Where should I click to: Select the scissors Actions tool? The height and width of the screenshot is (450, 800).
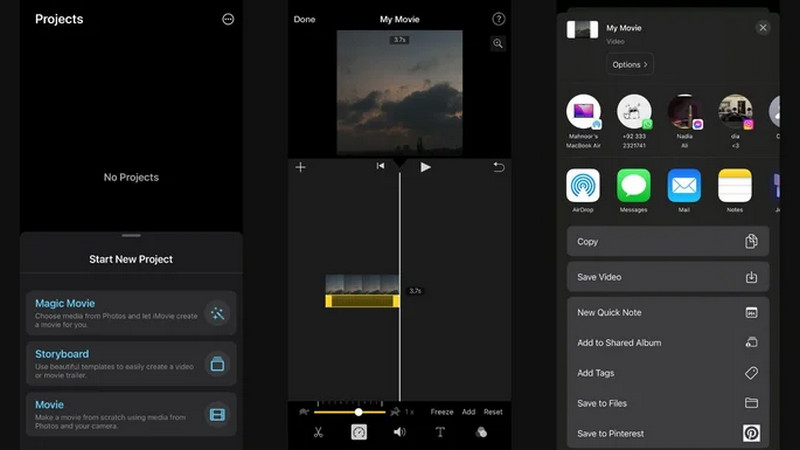point(318,432)
